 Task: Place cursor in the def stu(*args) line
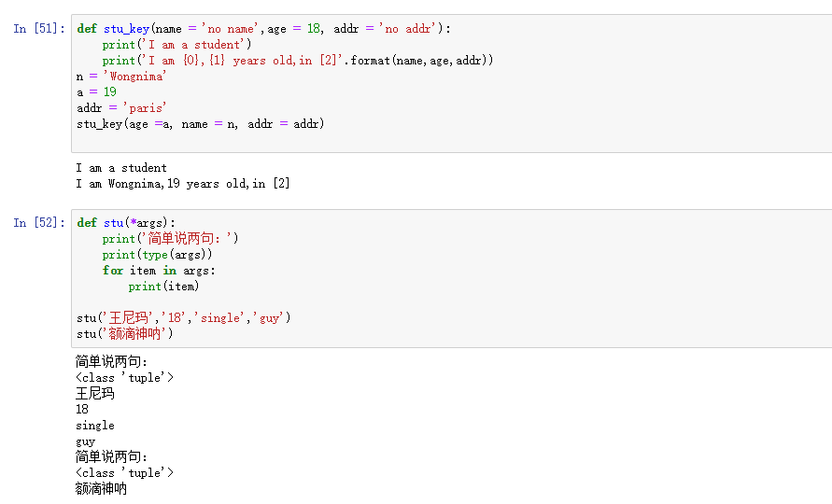pyautogui.click(x=125, y=223)
